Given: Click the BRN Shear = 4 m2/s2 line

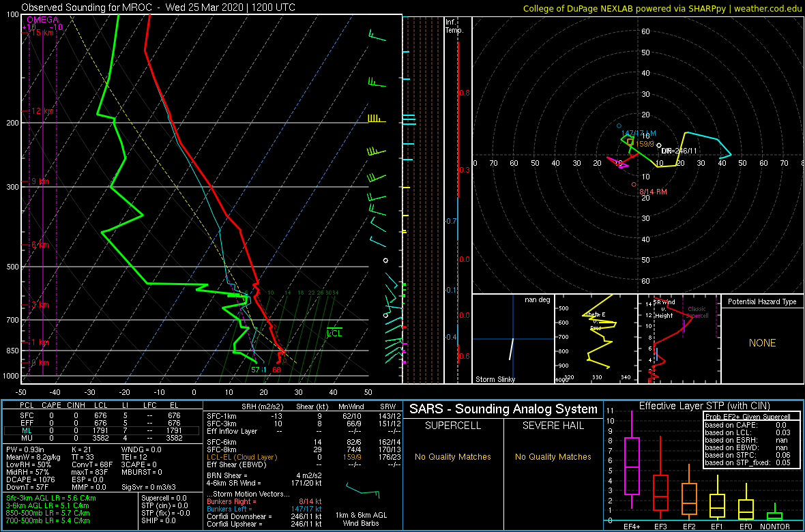Looking at the screenshot, I should pos(264,475).
